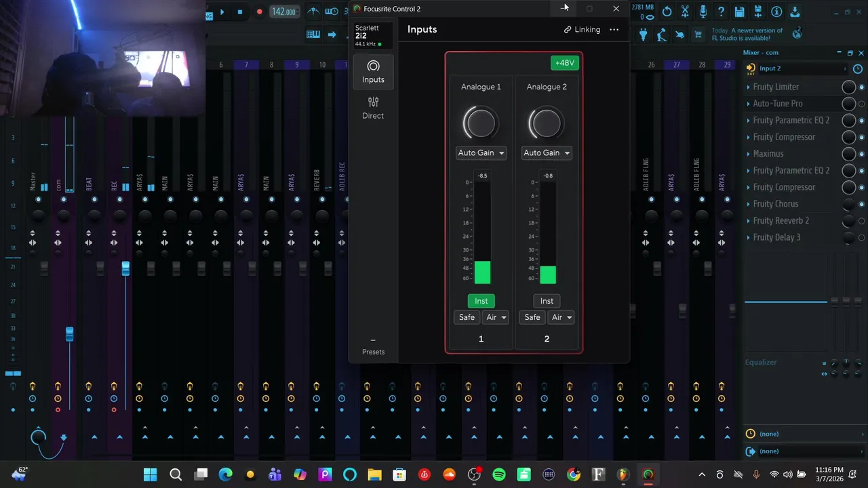Enable the Fruity Reeverb 2 slot light

pos(862,221)
